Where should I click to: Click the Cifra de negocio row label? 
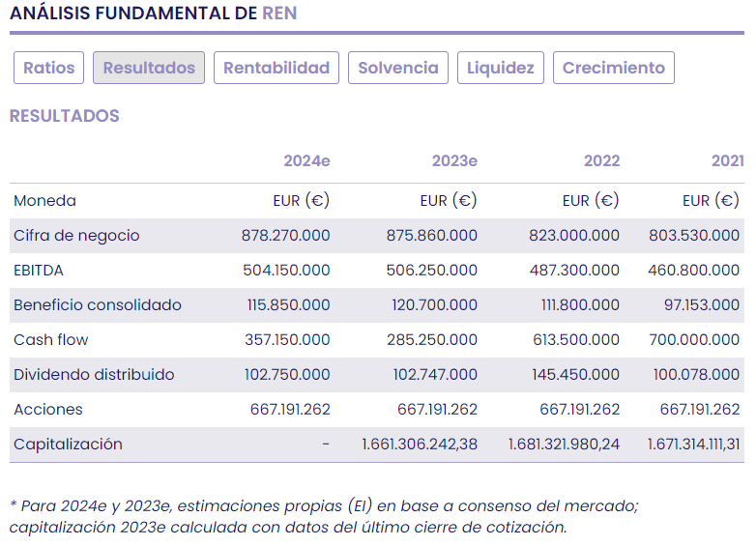(76, 236)
